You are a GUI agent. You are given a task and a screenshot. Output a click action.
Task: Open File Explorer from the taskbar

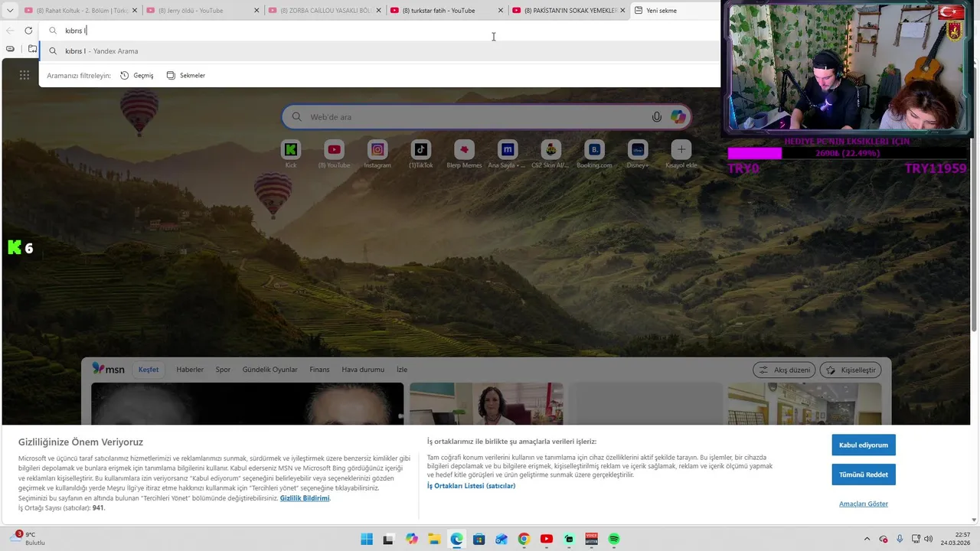434,539
